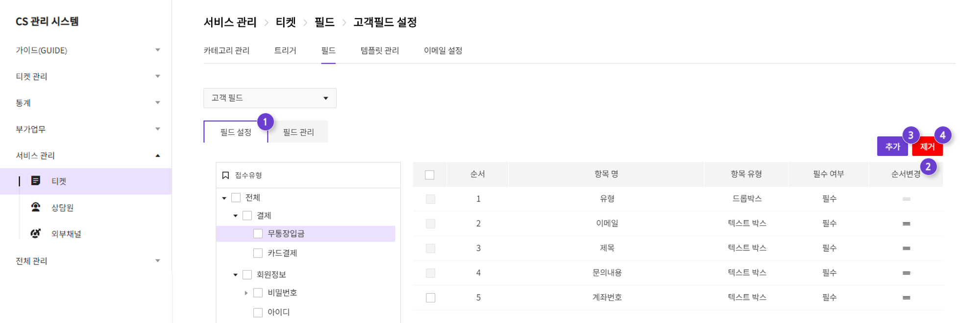Expand the 비밀번호 tree node

pyautogui.click(x=246, y=293)
